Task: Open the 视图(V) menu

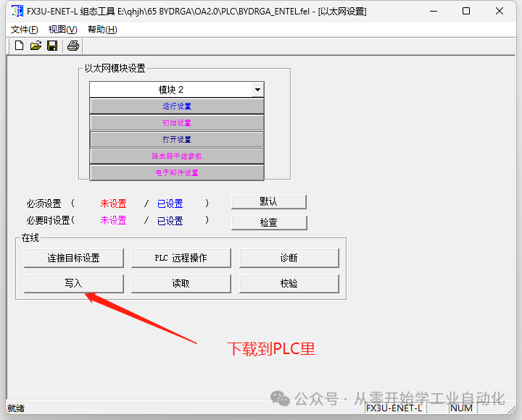Action: 62,30
